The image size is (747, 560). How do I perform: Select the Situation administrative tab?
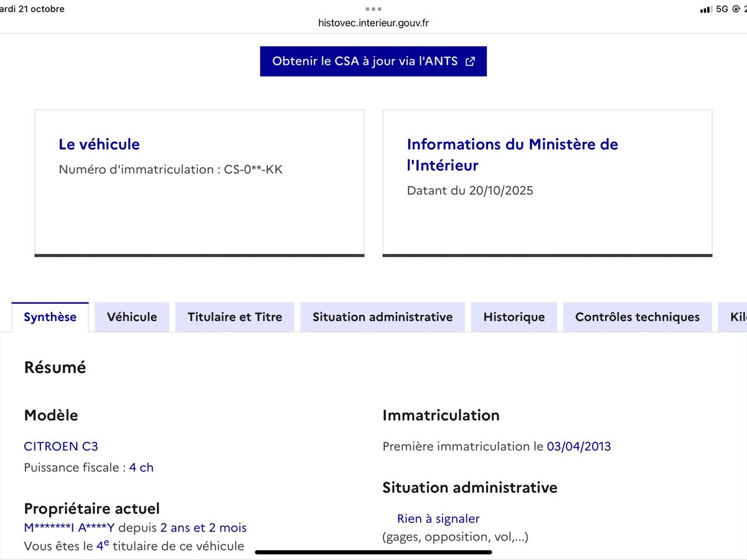(382, 317)
